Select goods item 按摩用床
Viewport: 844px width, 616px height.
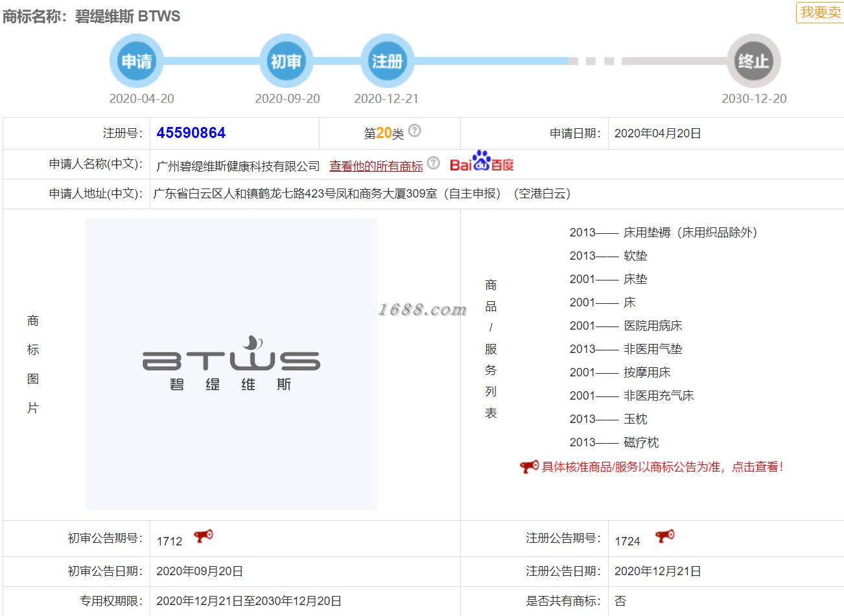pyautogui.click(x=647, y=372)
